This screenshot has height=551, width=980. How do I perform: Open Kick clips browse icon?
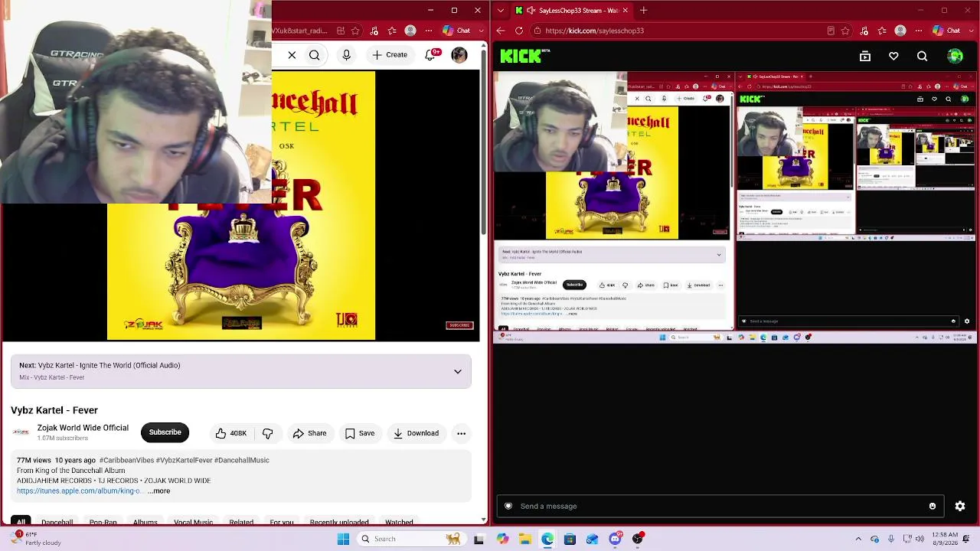(x=865, y=56)
